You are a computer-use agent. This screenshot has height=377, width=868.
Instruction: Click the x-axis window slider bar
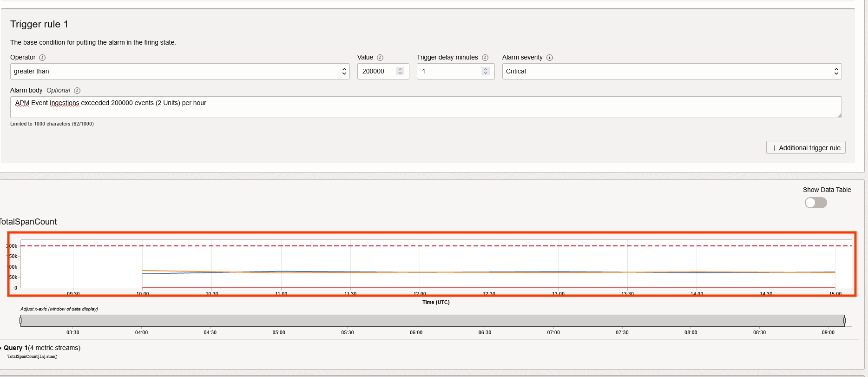pos(432,321)
